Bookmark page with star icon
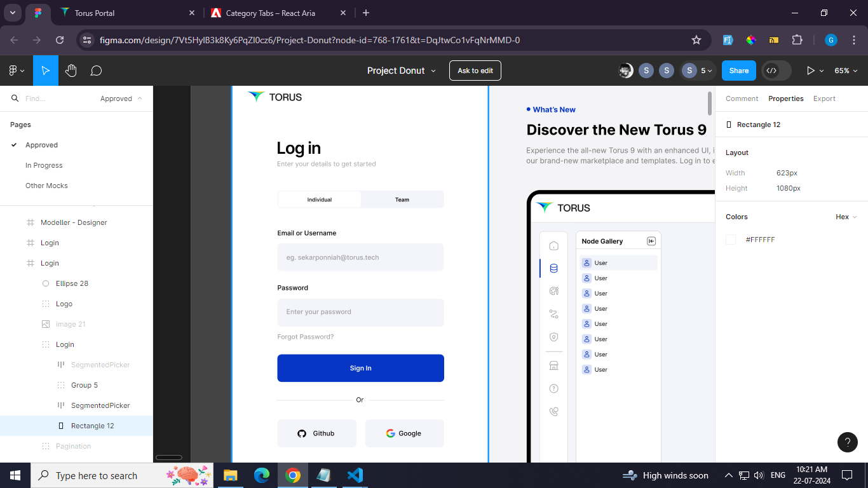Screen dimensions: 868x488 696,40
